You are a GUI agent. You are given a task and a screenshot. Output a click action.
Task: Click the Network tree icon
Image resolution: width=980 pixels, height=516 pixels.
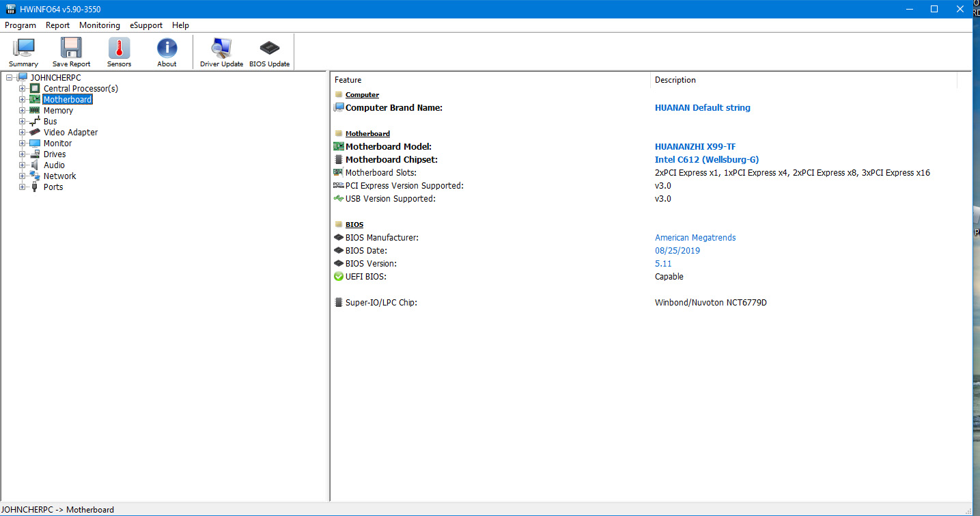tap(35, 176)
